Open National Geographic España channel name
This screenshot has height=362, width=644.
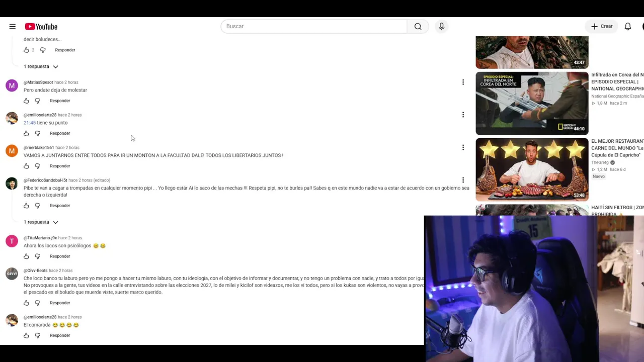(x=617, y=96)
